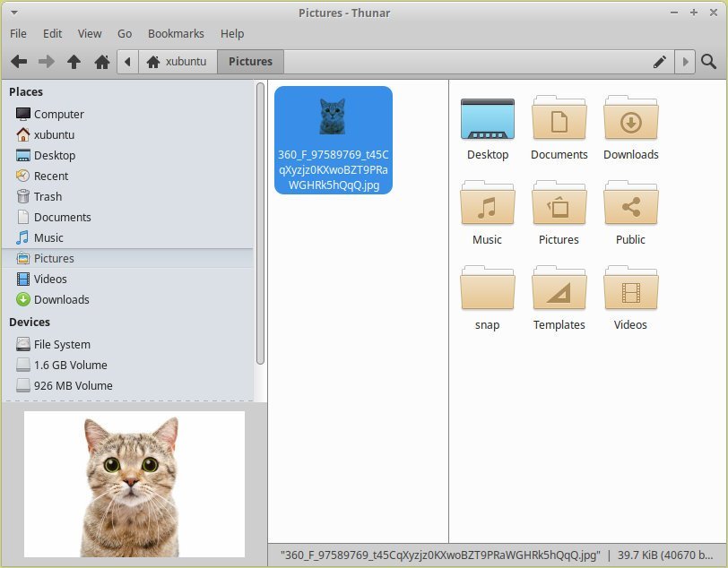Open the Bookmarks menu
This screenshot has height=568, width=728.
pyautogui.click(x=176, y=33)
